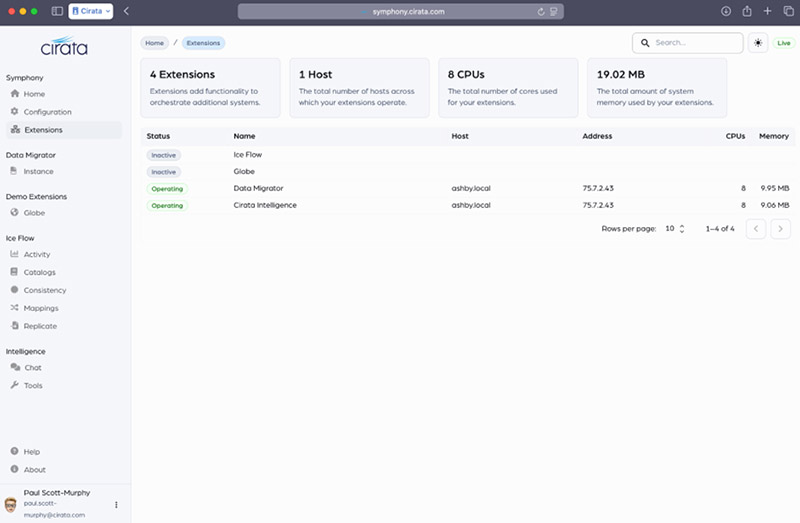Open Globe under Demo Extensions

pos(34,213)
